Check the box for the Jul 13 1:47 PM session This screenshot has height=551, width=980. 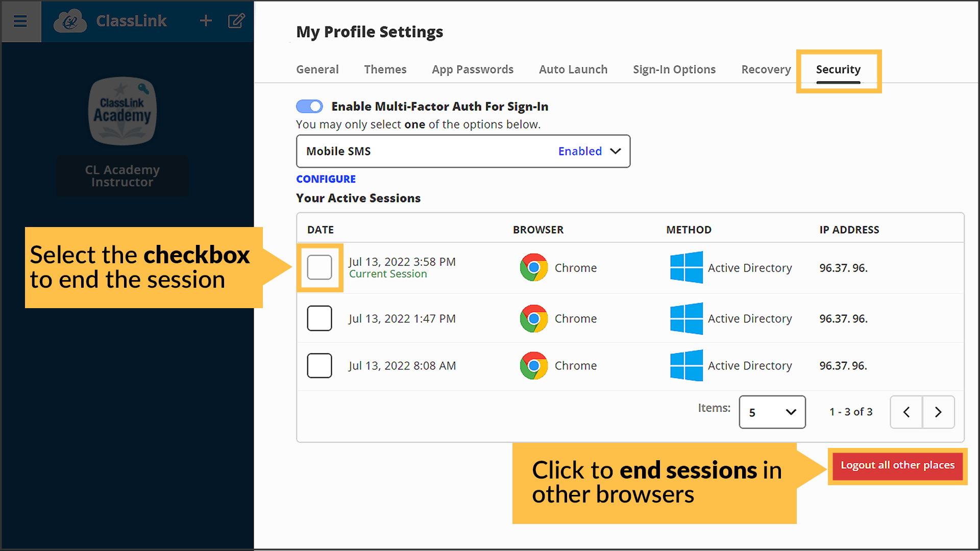click(x=319, y=318)
